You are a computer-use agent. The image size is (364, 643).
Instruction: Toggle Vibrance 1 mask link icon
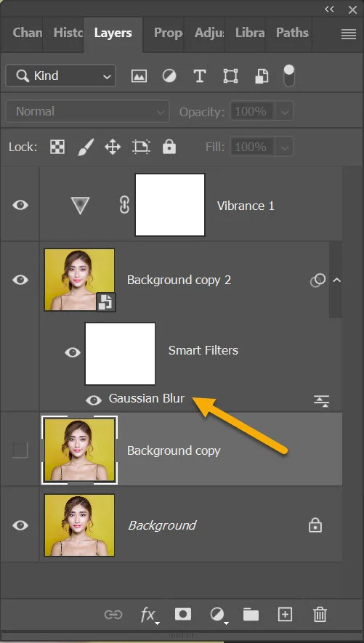[x=124, y=205]
